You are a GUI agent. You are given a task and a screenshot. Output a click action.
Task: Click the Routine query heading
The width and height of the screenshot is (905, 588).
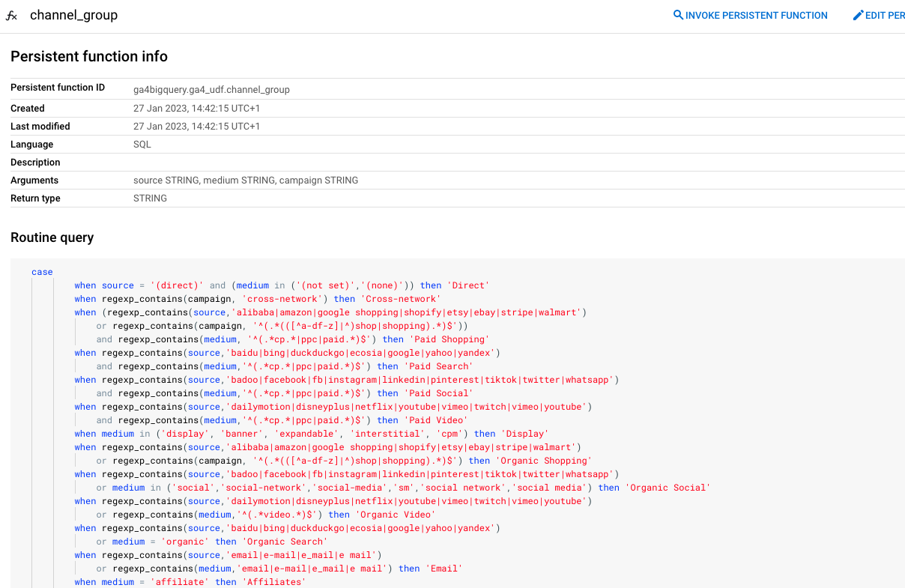(x=52, y=237)
